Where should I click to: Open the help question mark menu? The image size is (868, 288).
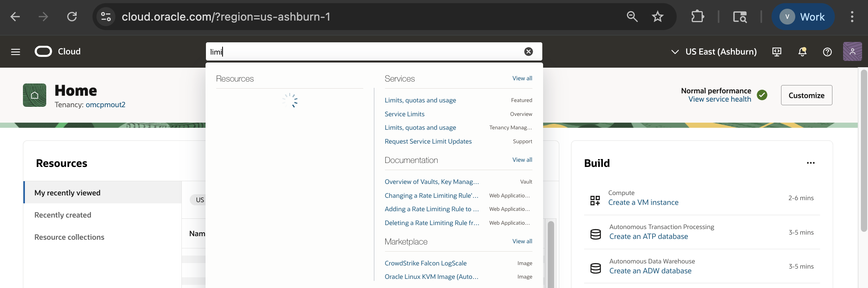(827, 52)
